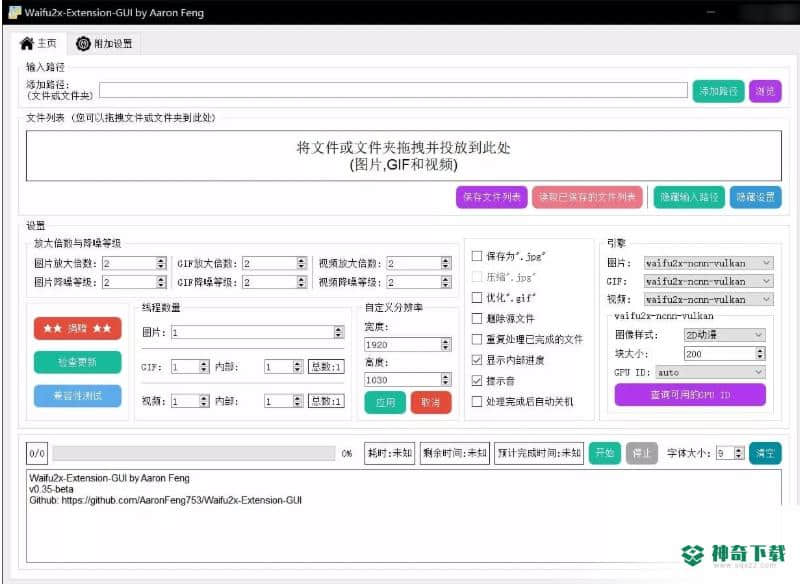
Task: Click the progress bar
Action: pyautogui.click(x=194, y=453)
